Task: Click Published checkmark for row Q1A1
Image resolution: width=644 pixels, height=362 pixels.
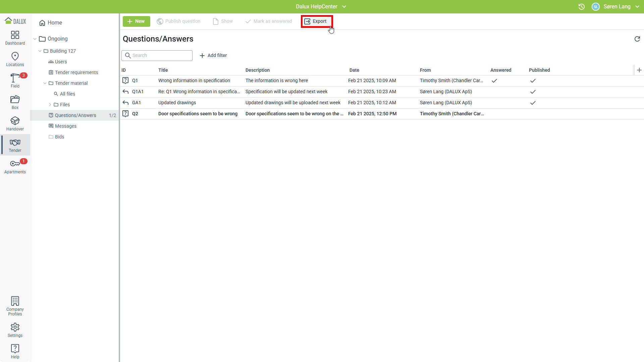Action: 533,92
